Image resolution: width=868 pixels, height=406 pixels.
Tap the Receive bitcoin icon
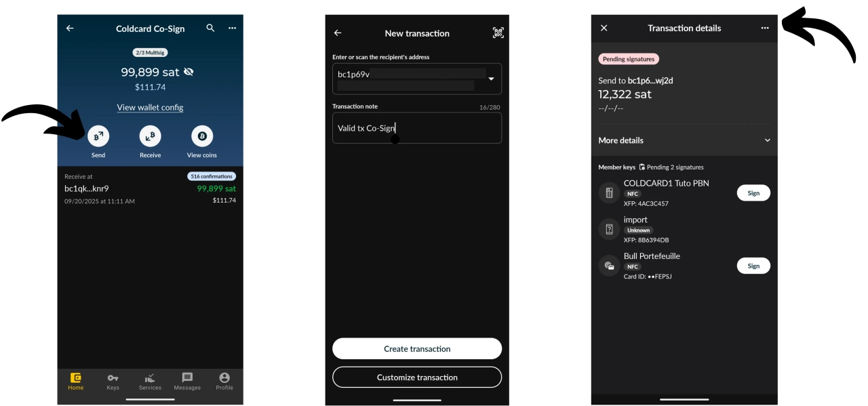(150, 136)
